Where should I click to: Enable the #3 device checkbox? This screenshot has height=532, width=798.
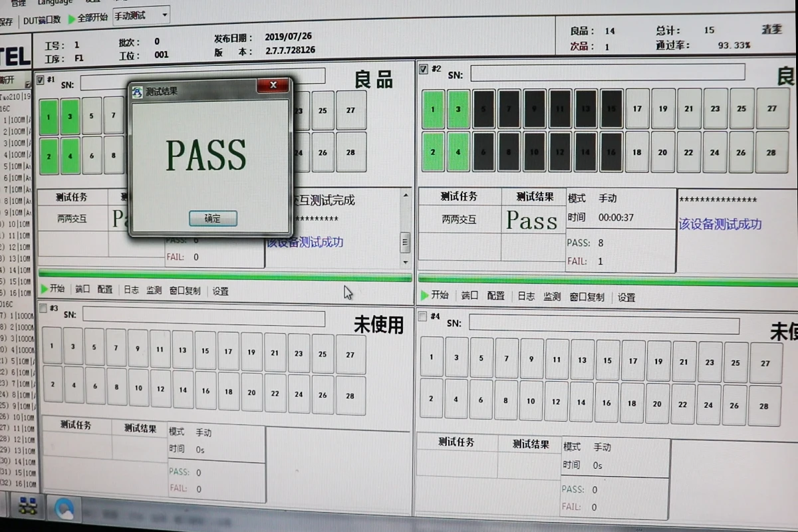click(43, 309)
